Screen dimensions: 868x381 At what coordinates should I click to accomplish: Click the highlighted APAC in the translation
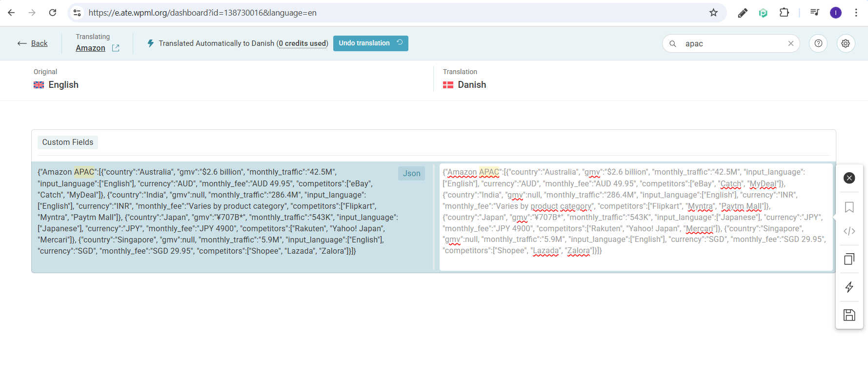489,172
